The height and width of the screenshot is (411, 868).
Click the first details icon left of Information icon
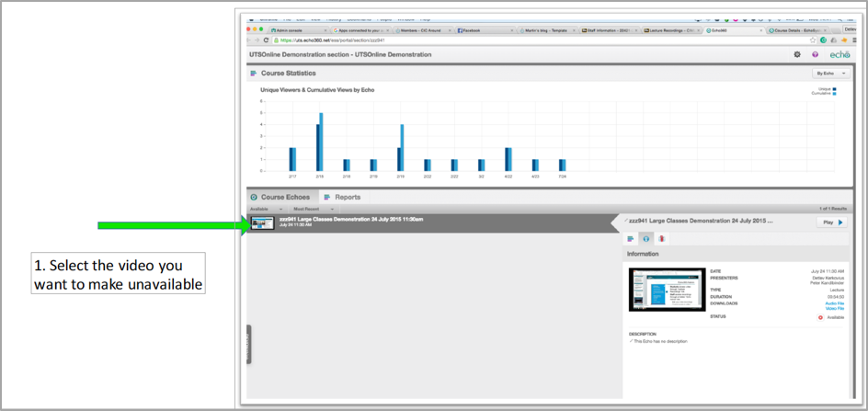click(x=631, y=238)
